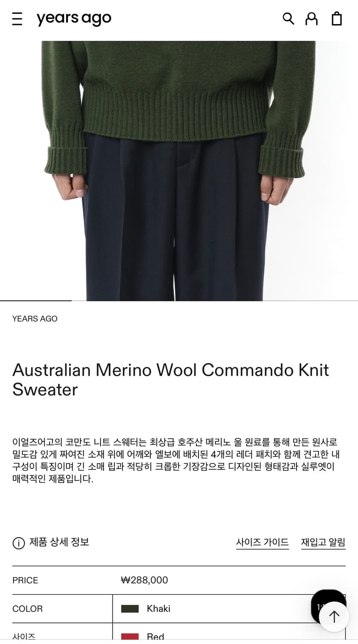Select the Red color option
This screenshot has width=358, height=644.
[155, 637]
